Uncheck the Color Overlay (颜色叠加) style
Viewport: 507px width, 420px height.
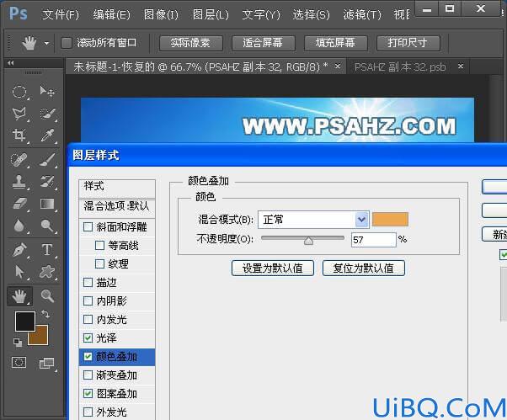pyautogui.click(x=88, y=357)
